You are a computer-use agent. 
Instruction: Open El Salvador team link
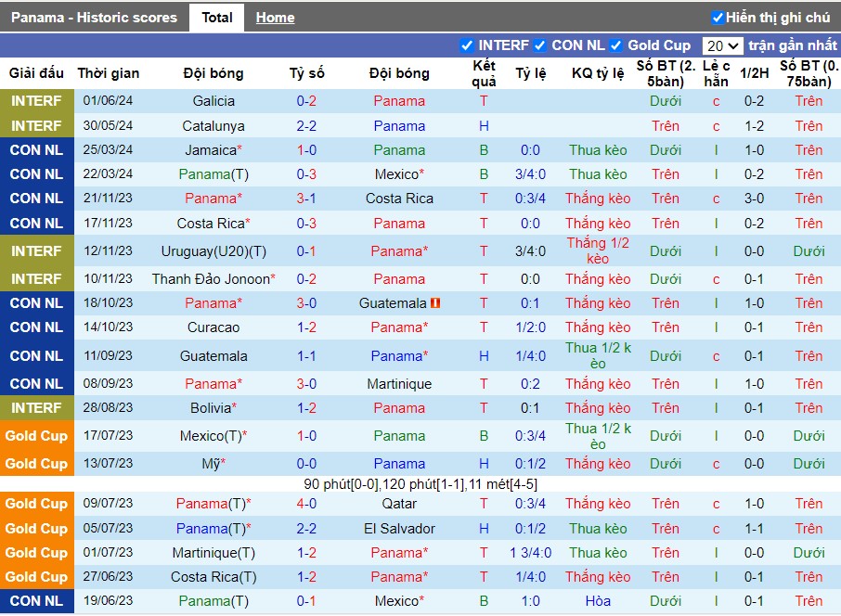[399, 529]
